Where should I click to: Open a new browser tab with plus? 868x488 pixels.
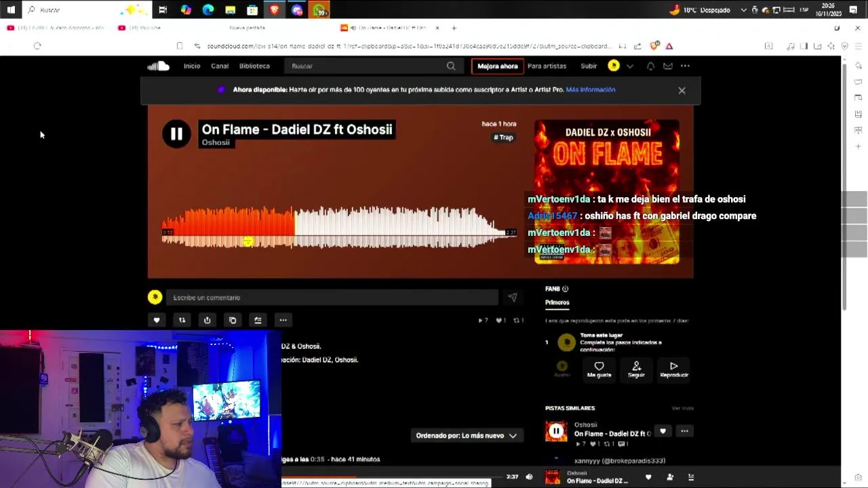click(x=454, y=28)
